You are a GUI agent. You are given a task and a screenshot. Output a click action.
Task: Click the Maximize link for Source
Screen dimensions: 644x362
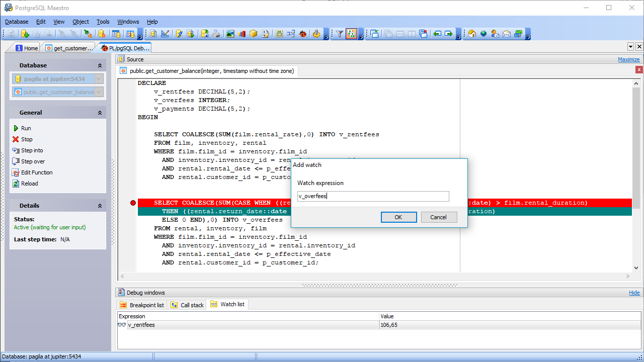click(628, 59)
